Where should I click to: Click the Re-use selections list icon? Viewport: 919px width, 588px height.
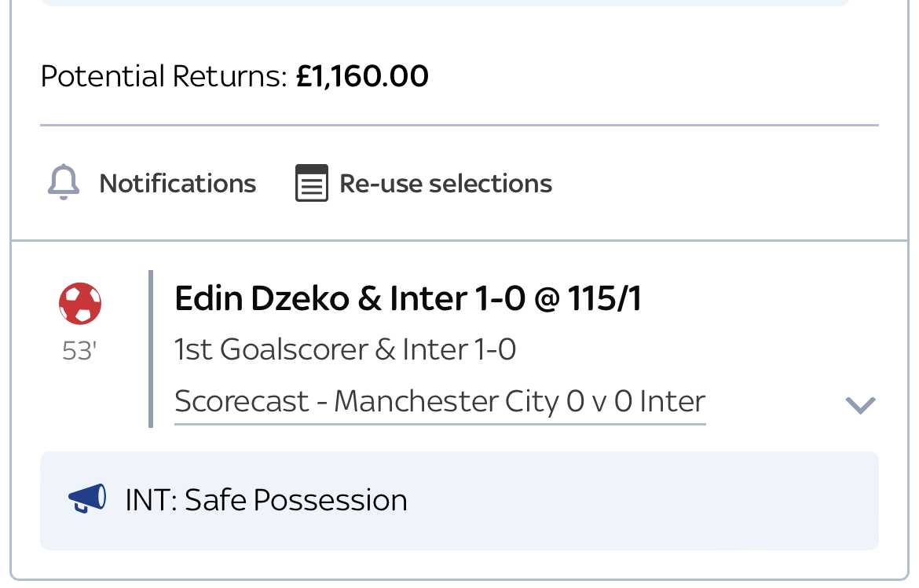click(311, 183)
